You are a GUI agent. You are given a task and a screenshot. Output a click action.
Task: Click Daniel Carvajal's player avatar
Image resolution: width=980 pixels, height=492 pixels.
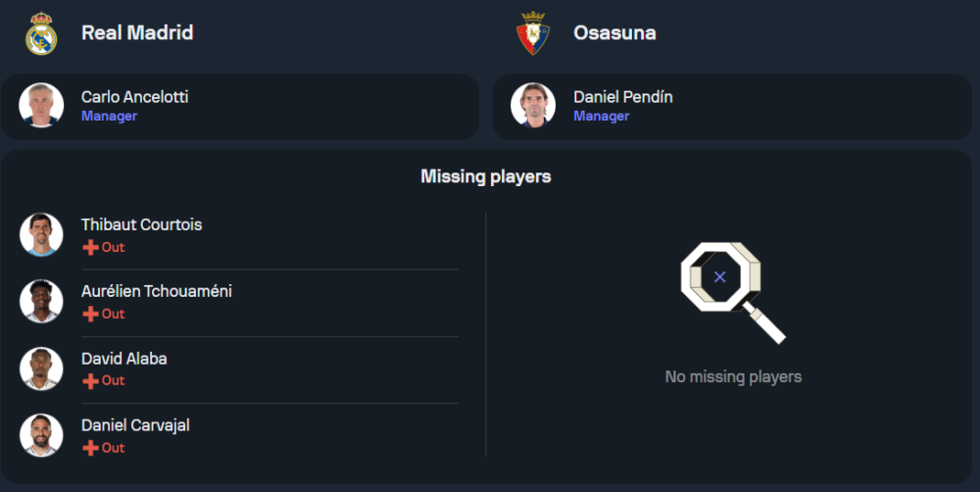pyautogui.click(x=41, y=435)
